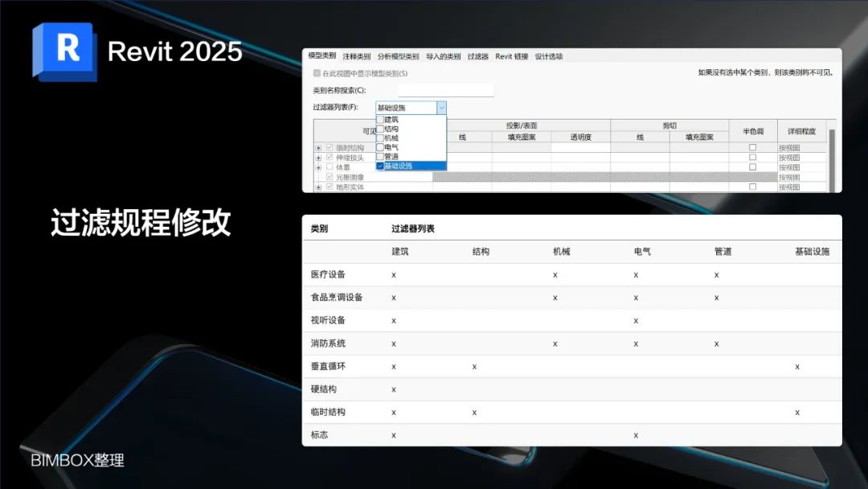Click the 类别名称搜索 input field
The image size is (868, 489).
pyautogui.click(x=445, y=89)
